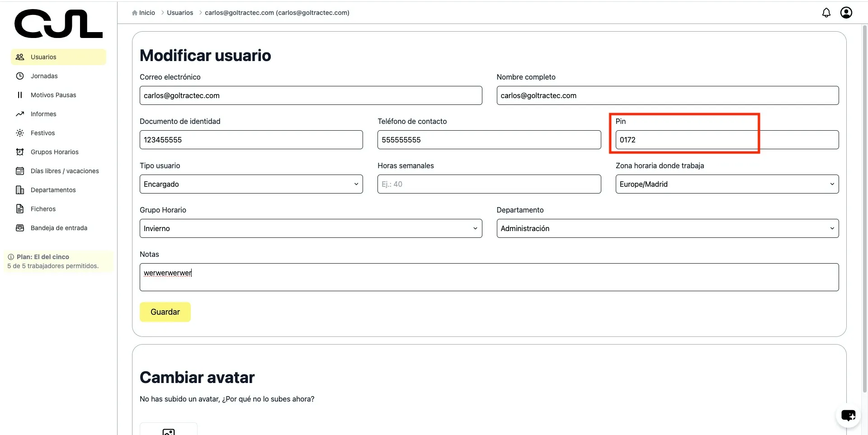Click the notifications bell icon
Screen dimensions: 868x435
[826, 13]
